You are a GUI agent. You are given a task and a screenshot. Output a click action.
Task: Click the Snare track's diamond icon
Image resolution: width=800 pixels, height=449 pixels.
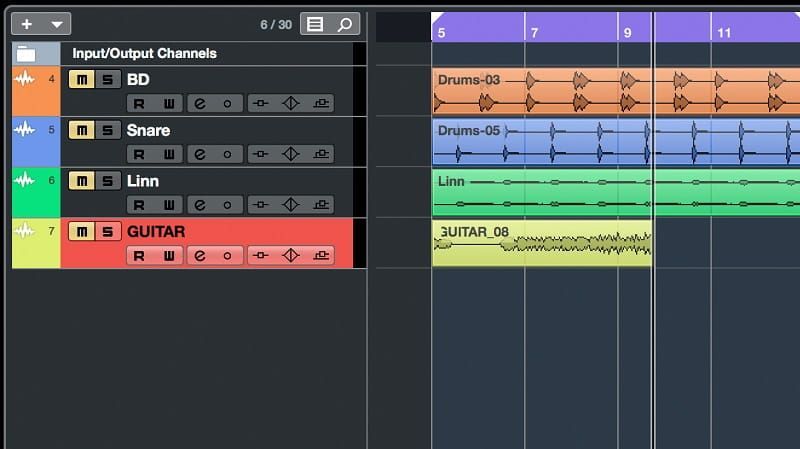click(x=291, y=154)
